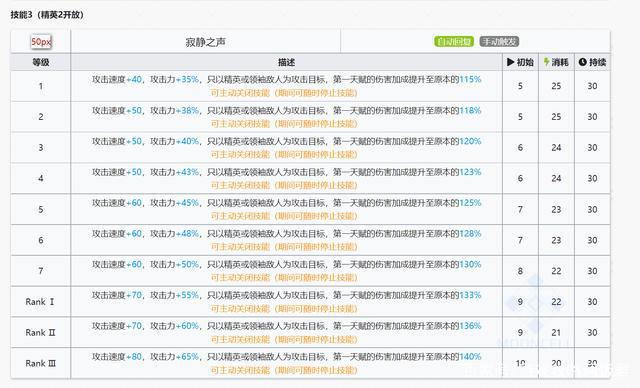Click SP cost 23 in level 6 row
The height and width of the screenshot is (388, 640).
click(556, 240)
